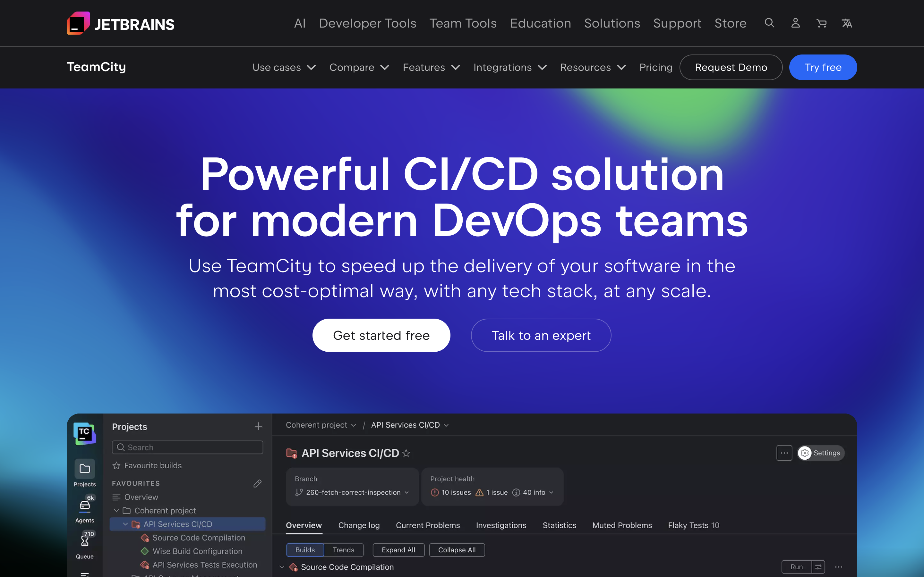Click the JetBrains logo
Image resolution: width=924 pixels, height=577 pixels.
click(120, 24)
